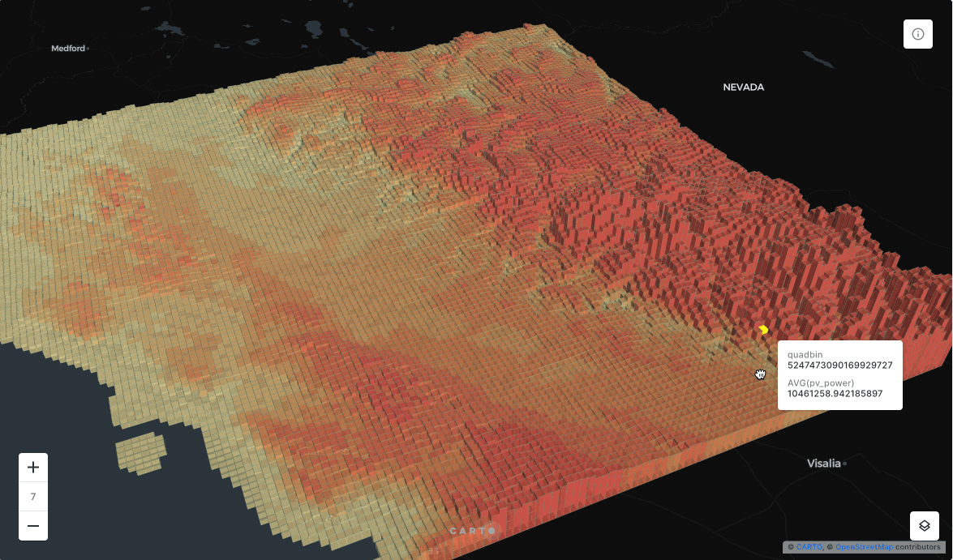The height and width of the screenshot is (560, 953).
Task: Click the dot marker beside Visalia
Action: [x=845, y=464]
